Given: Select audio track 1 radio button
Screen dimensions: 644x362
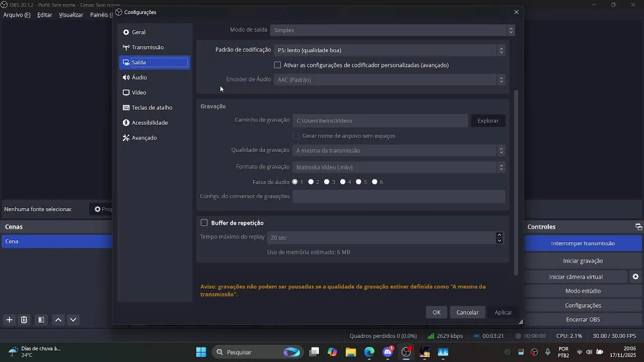Looking at the screenshot, I should pyautogui.click(x=295, y=182).
